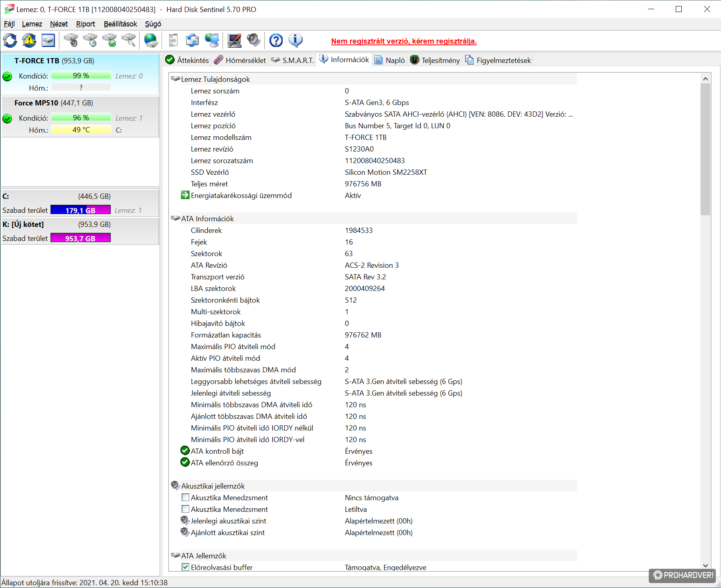
Task: Click the scroll down arrow of info panel
Action: click(705, 566)
